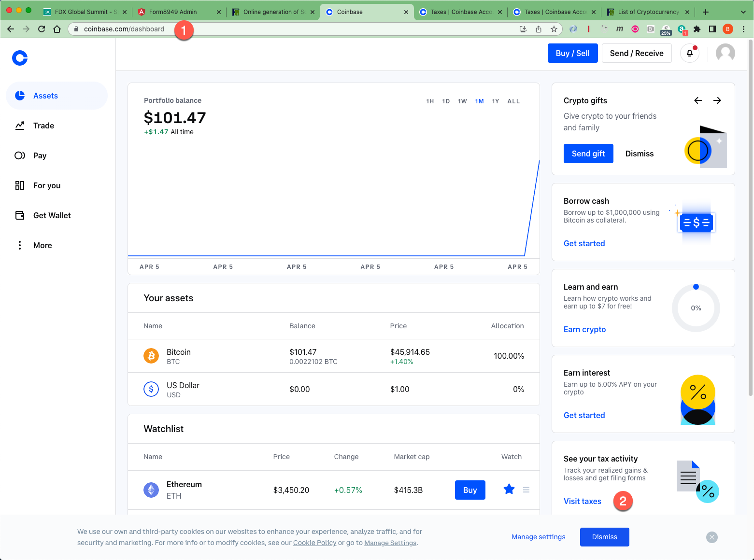Click the Learn and earn 0% progress ring
This screenshot has height=560, width=754.
click(x=696, y=308)
